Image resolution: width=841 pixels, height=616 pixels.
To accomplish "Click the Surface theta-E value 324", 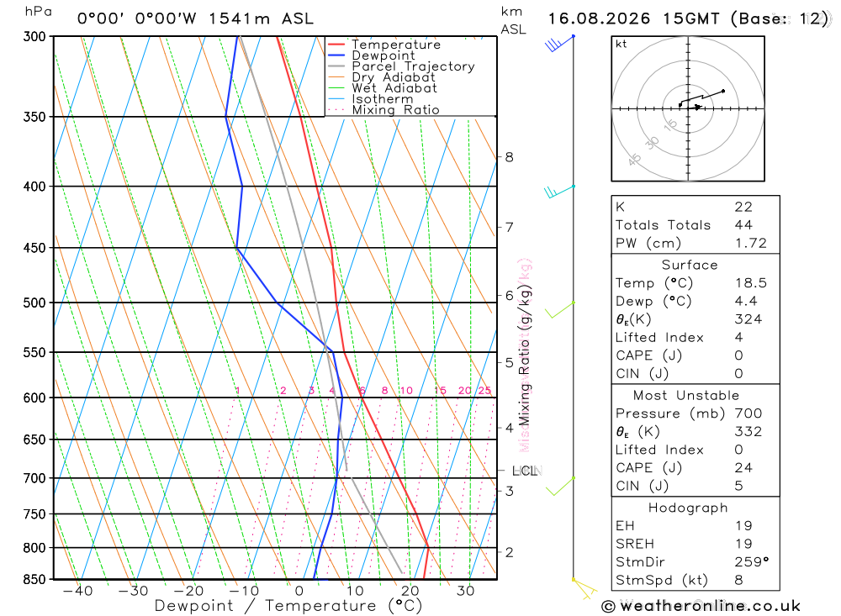I will [748, 319].
